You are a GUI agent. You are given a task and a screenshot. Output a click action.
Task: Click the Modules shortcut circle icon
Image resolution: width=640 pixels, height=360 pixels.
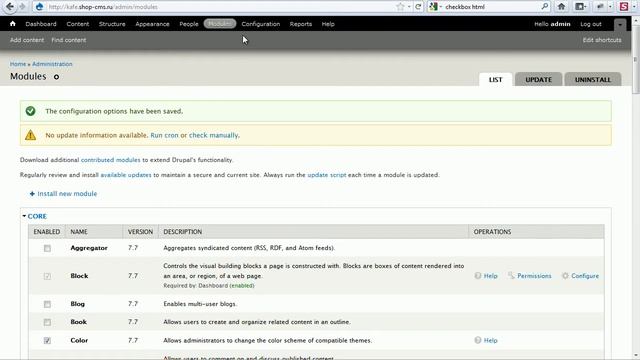(x=56, y=77)
